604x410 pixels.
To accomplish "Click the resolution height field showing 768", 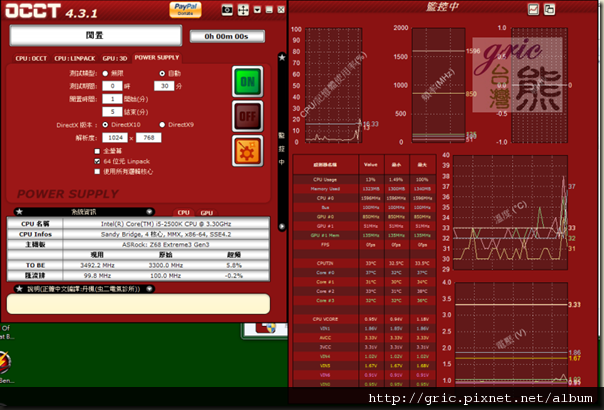I will [x=148, y=138].
